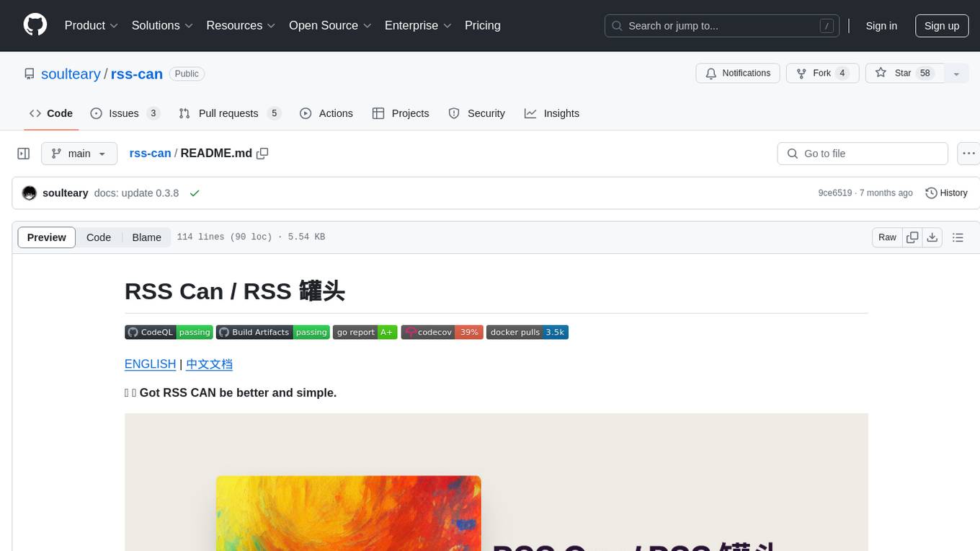Open the GitHub home logo
The image size is (980, 551).
[35, 25]
